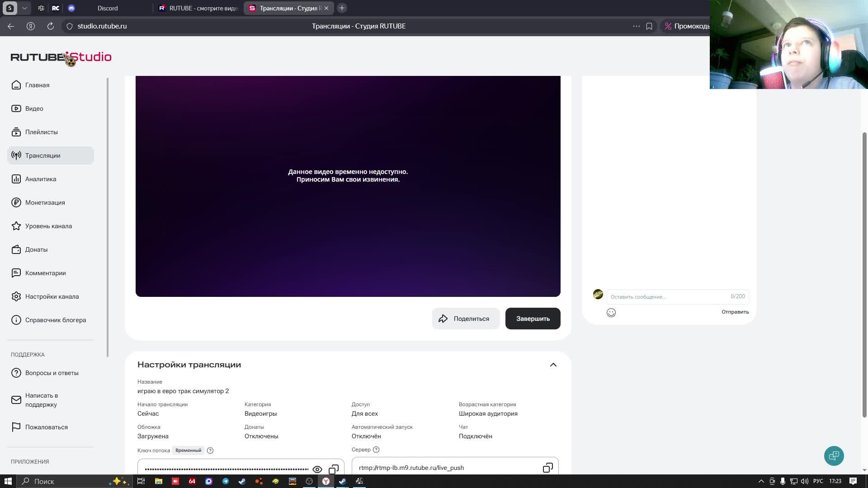Reload the current browser page

[51, 26]
